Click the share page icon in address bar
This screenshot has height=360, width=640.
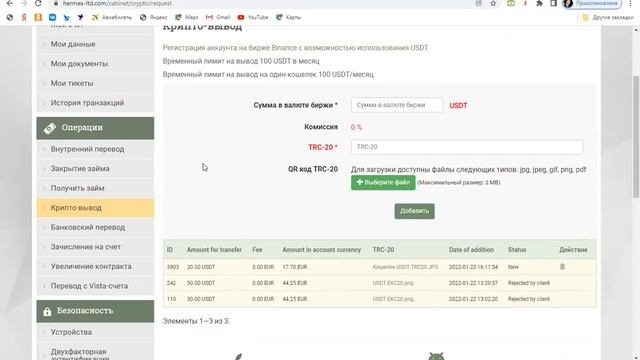coord(479,3)
